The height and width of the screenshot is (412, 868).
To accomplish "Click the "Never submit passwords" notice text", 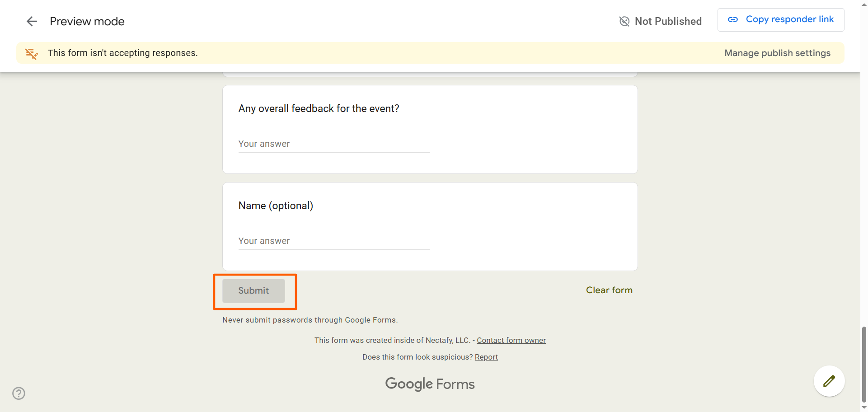I will point(310,320).
